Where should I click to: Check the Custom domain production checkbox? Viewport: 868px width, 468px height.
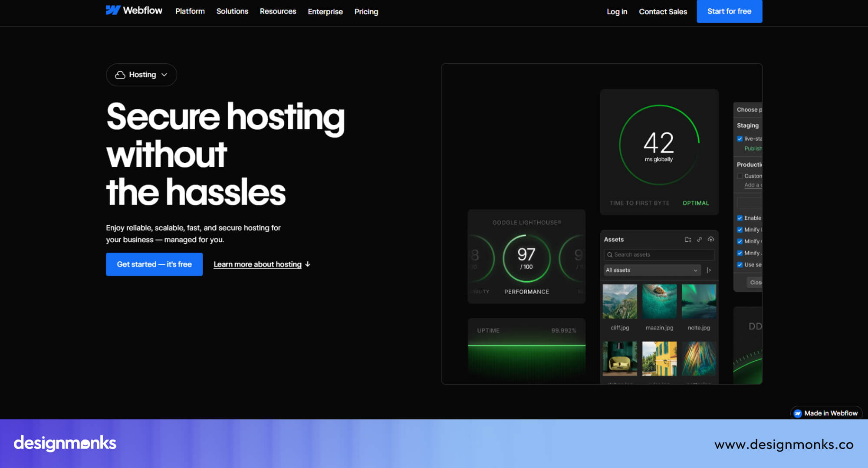[740, 176]
